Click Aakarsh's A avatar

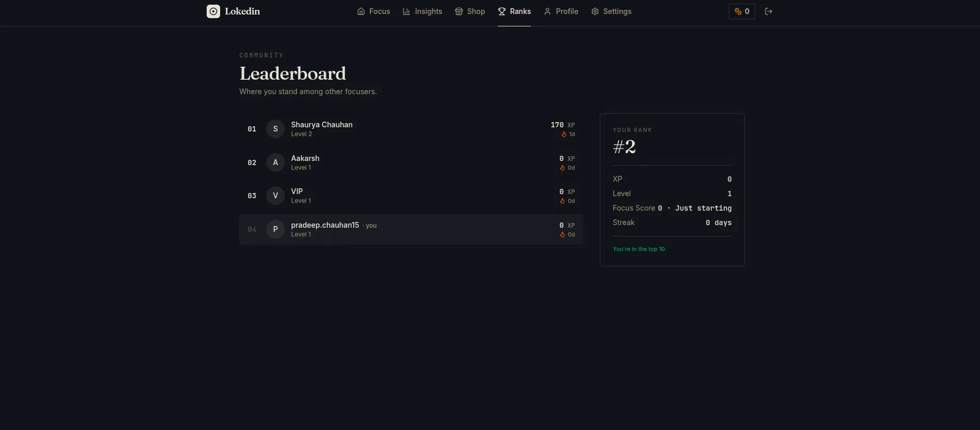pos(276,162)
